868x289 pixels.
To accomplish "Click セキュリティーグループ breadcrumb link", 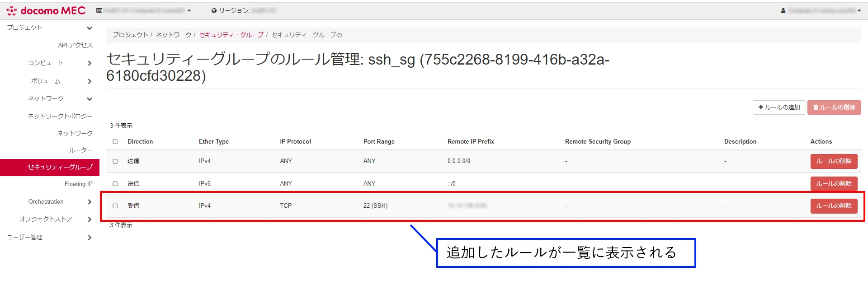I will point(231,35).
